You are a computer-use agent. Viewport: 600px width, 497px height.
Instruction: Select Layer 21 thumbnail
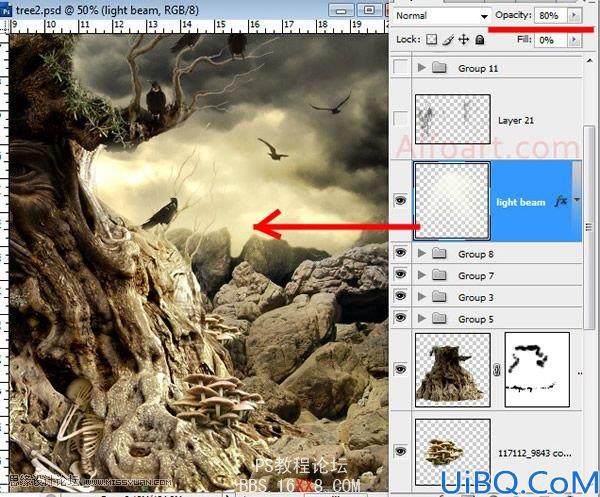(x=453, y=119)
